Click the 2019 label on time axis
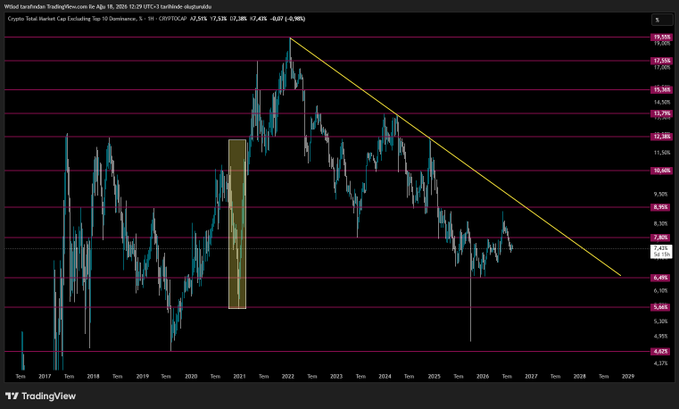Viewport: 679px width, 409px height. [x=142, y=377]
